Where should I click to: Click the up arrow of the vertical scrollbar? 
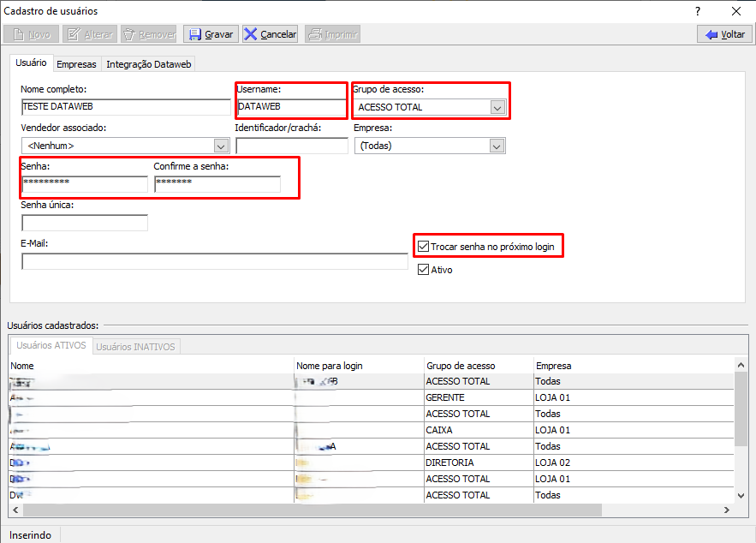(x=741, y=365)
